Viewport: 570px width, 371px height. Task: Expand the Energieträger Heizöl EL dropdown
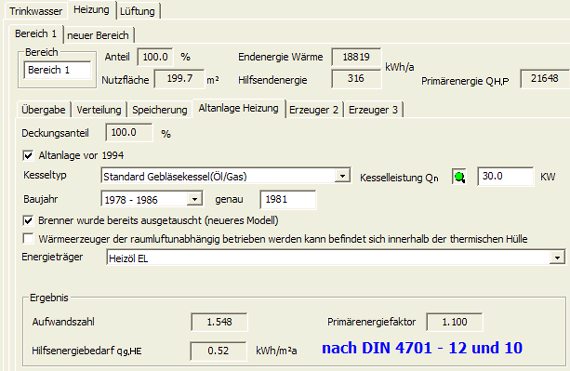click(557, 258)
